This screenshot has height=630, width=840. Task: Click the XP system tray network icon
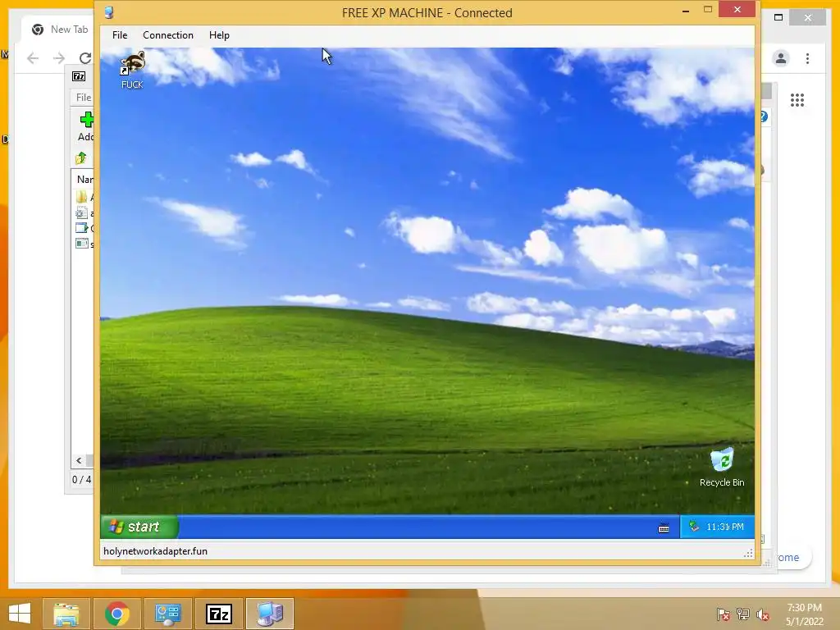(694, 527)
